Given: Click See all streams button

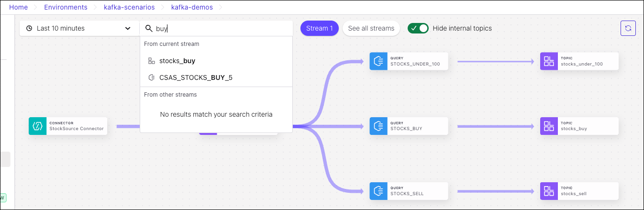Looking at the screenshot, I should [x=371, y=28].
